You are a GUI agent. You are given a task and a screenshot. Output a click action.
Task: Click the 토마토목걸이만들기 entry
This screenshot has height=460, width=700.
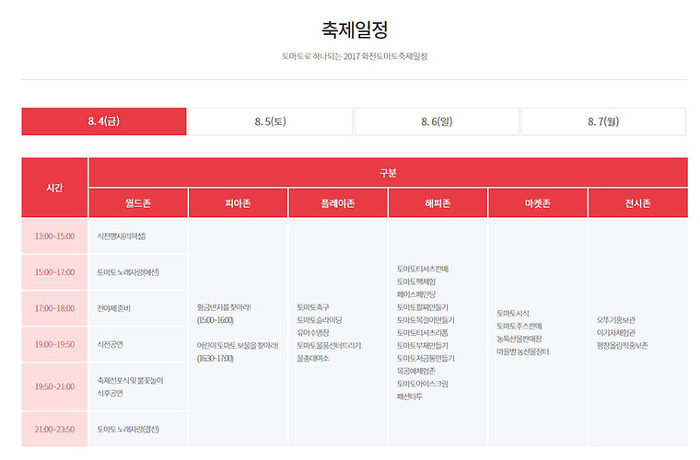(x=426, y=320)
